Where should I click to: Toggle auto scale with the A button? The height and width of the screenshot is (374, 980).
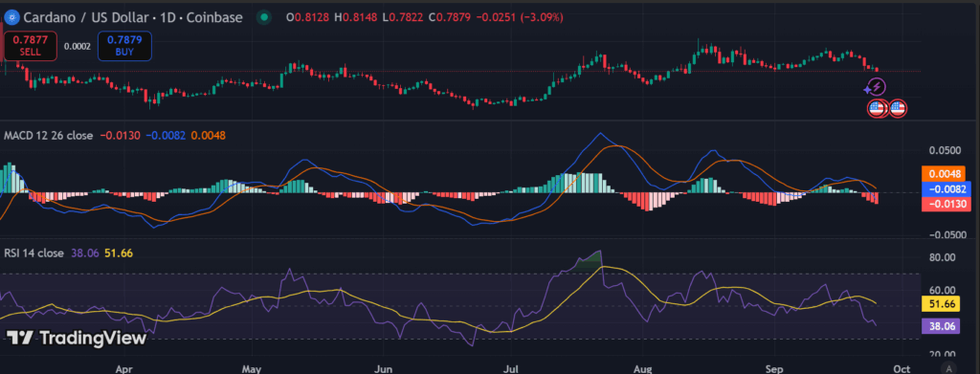point(948,367)
